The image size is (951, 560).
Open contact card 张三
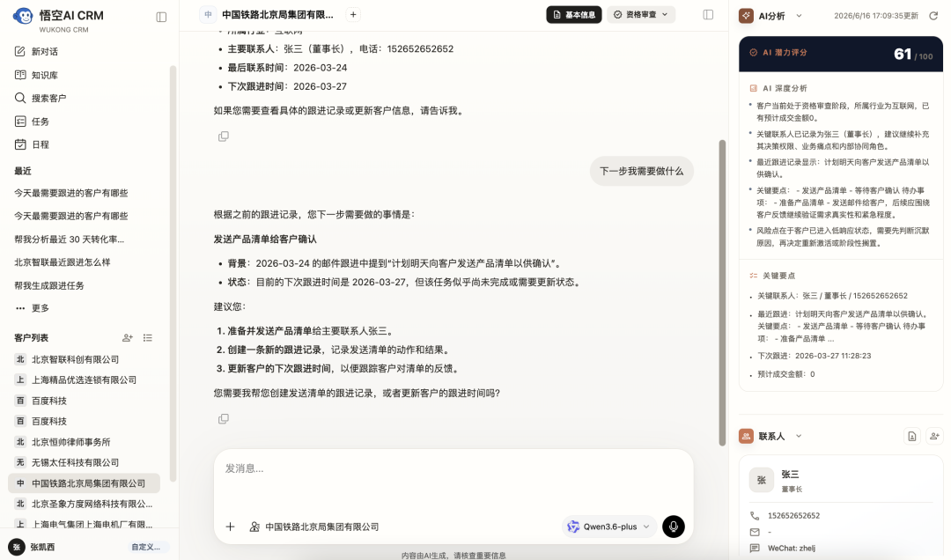[841, 480]
